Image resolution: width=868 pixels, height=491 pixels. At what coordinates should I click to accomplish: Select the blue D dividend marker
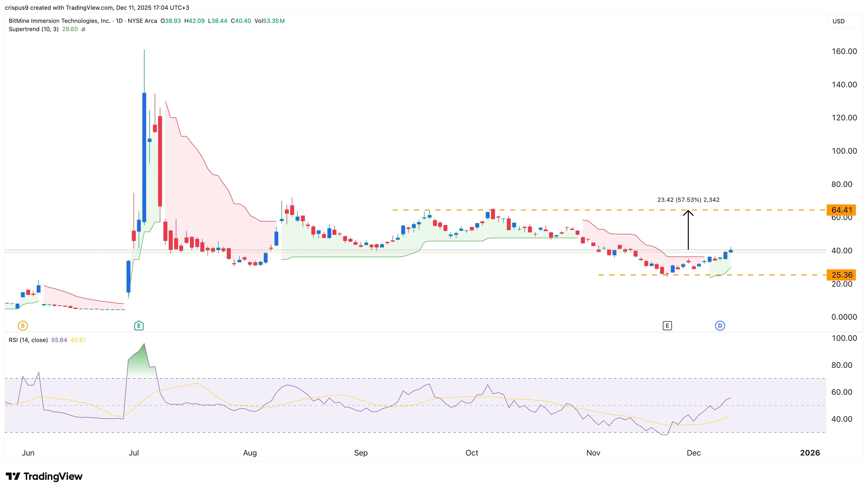tap(720, 325)
